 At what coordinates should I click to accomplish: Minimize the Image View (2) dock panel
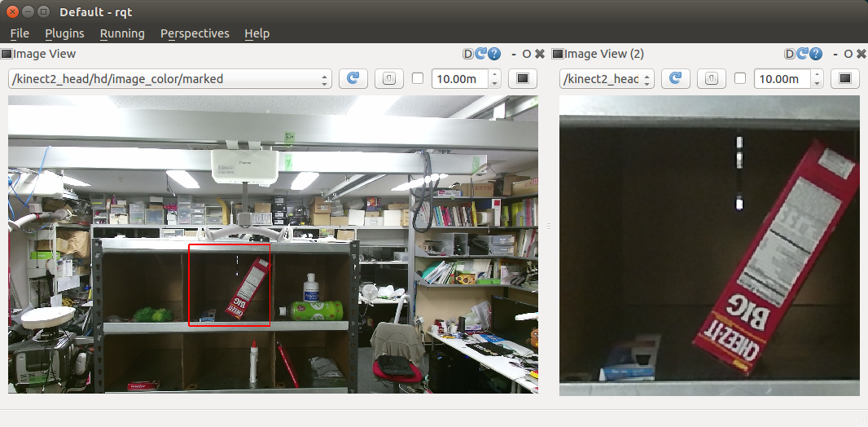coord(835,54)
